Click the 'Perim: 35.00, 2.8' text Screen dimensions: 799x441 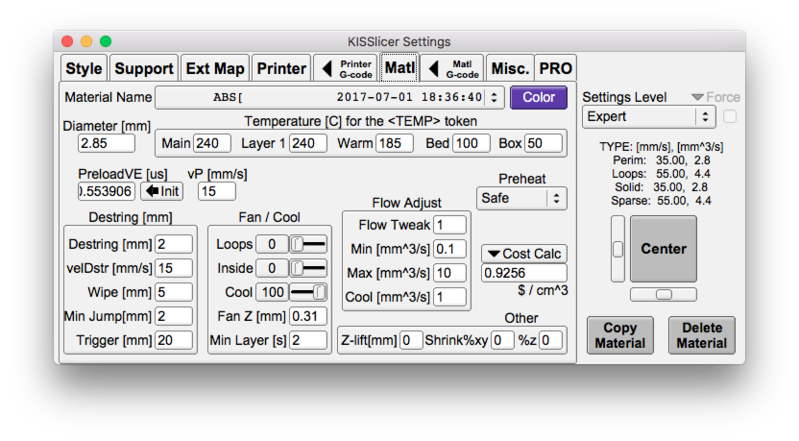pos(661,161)
